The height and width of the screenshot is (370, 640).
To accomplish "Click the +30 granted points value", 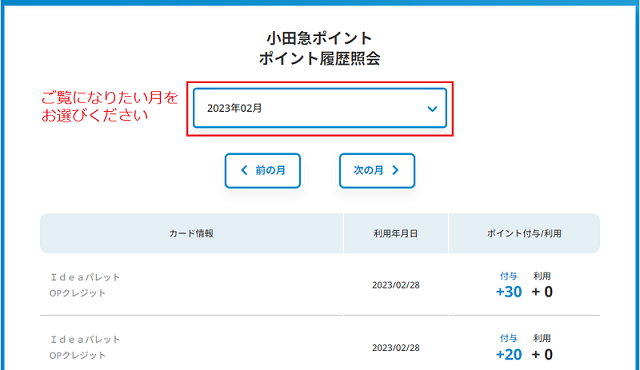I will 509,292.
